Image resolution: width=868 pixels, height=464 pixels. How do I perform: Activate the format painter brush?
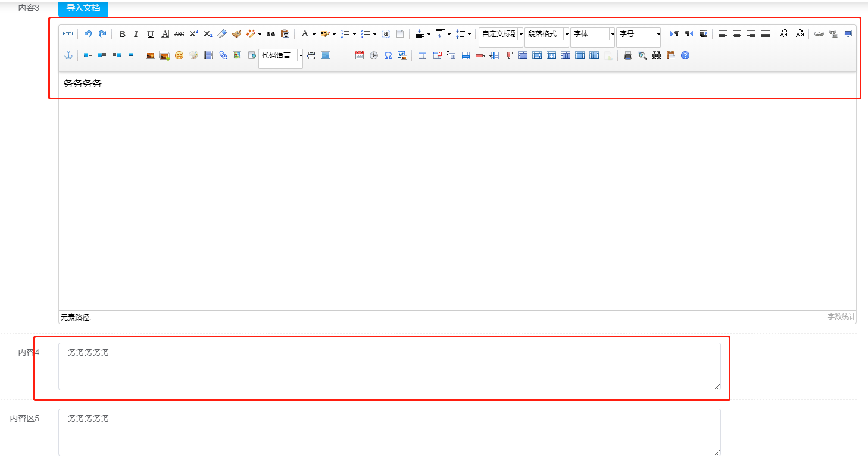coord(236,34)
